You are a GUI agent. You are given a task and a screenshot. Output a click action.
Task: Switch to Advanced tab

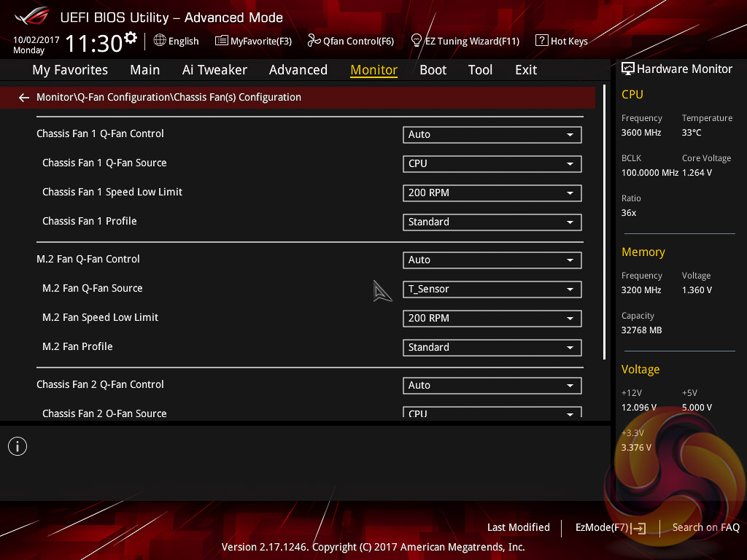coord(298,70)
